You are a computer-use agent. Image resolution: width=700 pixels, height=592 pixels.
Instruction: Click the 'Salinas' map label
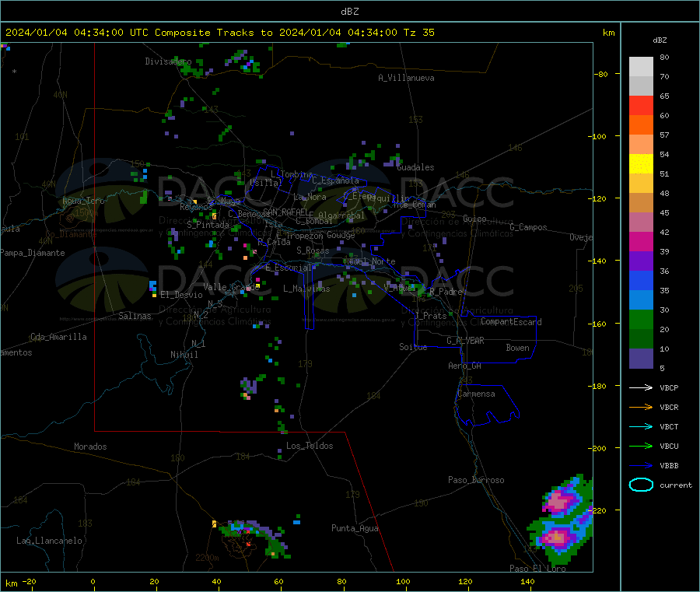click(135, 316)
